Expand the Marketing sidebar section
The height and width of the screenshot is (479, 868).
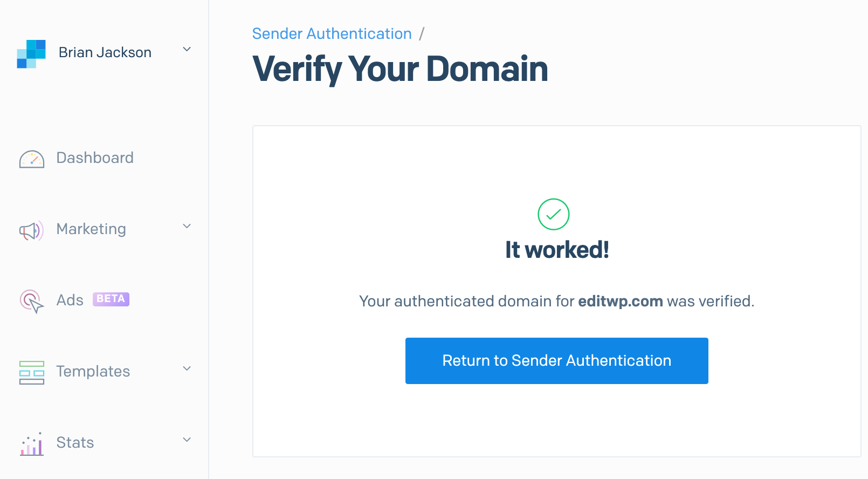187,227
